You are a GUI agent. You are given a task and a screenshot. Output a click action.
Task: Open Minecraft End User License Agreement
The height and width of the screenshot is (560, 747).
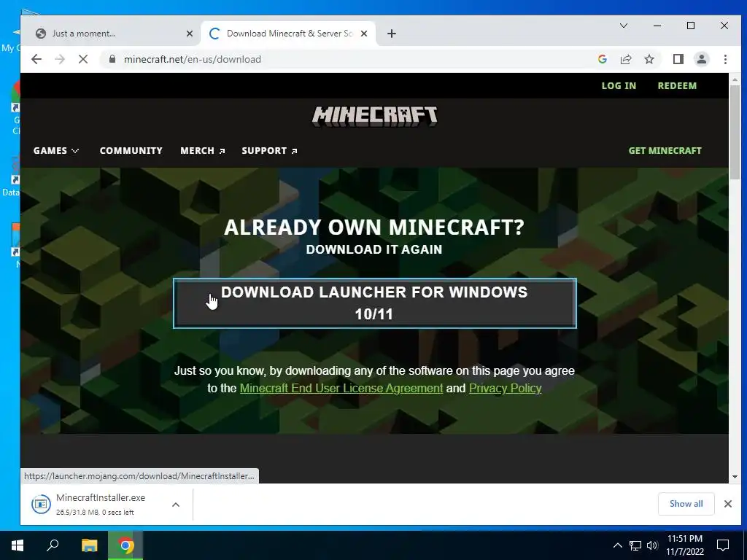tap(341, 388)
